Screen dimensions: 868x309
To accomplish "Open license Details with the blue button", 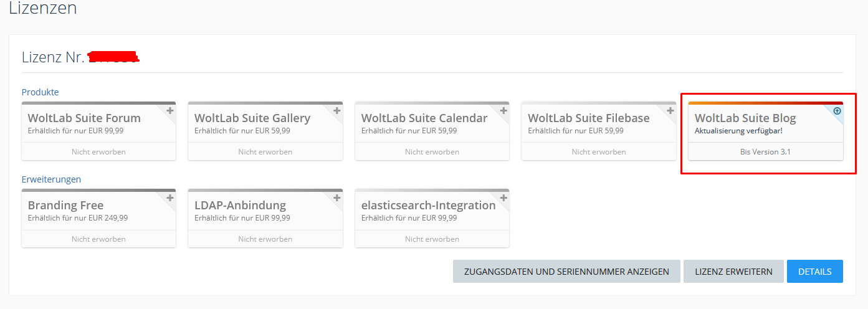I will point(814,272).
